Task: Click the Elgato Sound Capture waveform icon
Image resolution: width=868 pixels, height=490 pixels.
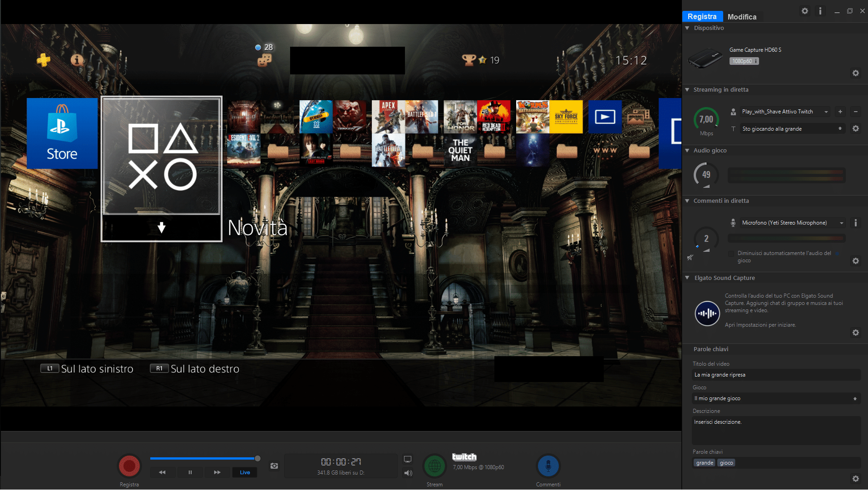Action: click(707, 314)
